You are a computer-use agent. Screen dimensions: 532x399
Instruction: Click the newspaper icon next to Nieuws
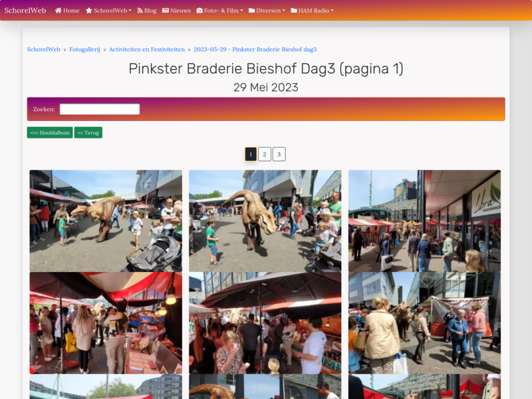click(166, 11)
